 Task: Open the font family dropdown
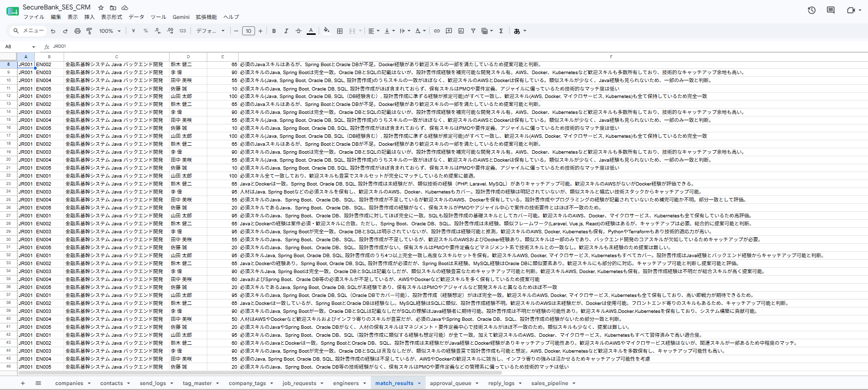point(210,31)
